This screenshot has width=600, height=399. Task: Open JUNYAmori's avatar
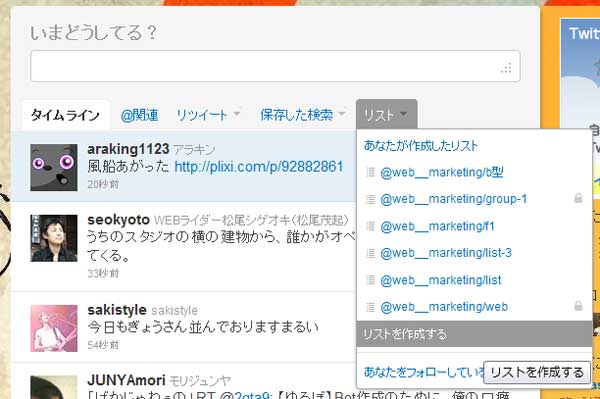[54, 387]
